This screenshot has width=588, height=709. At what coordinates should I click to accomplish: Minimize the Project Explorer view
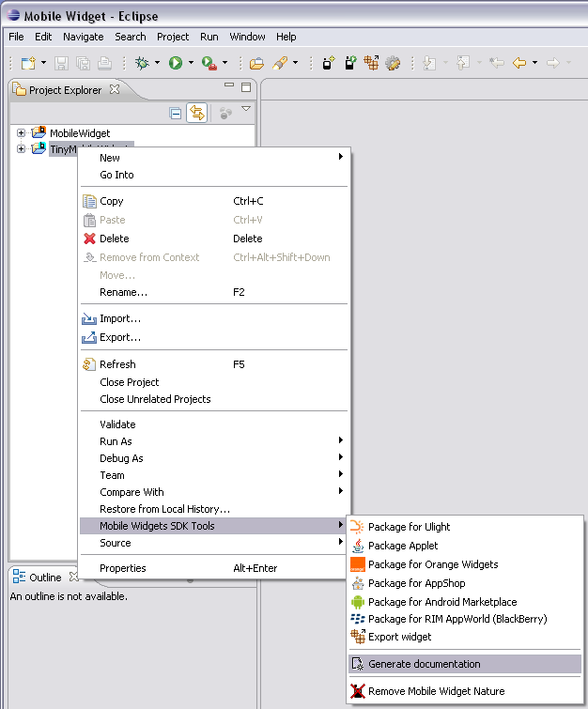coord(229,85)
